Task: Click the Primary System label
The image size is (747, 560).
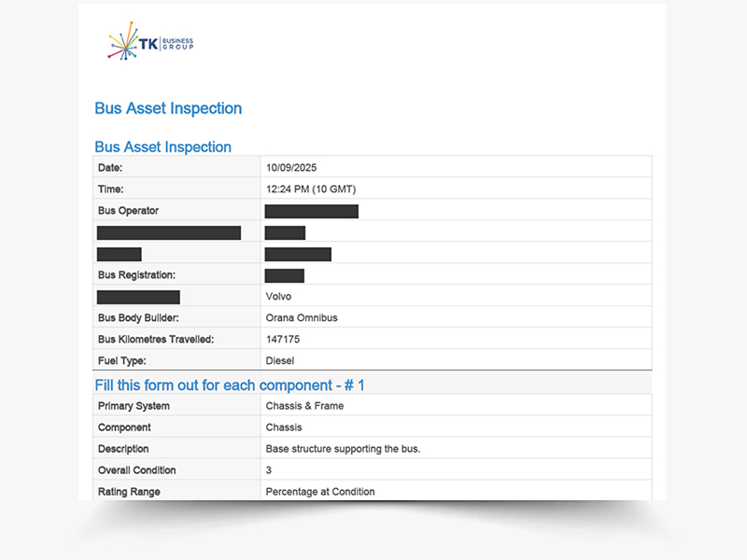Action: tap(134, 406)
